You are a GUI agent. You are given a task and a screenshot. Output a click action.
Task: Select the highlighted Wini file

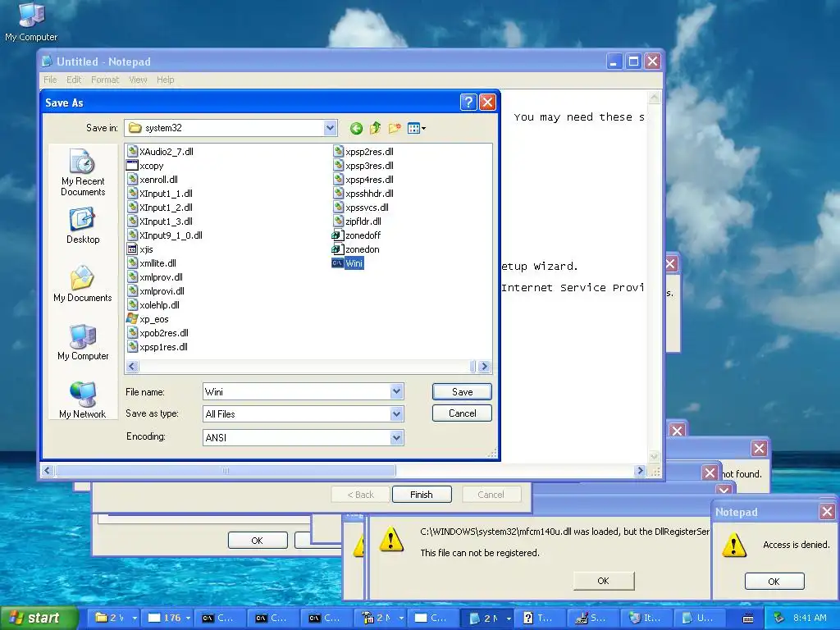(x=348, y=263)
